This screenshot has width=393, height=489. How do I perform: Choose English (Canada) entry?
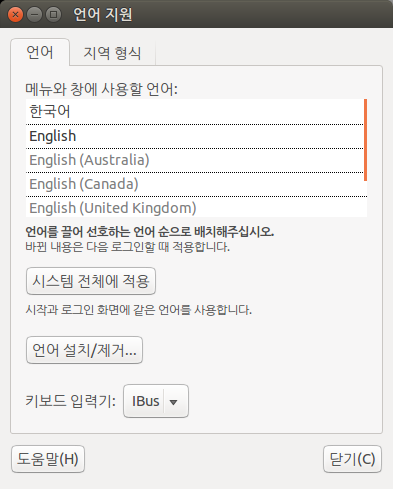[x=196, y=184]
